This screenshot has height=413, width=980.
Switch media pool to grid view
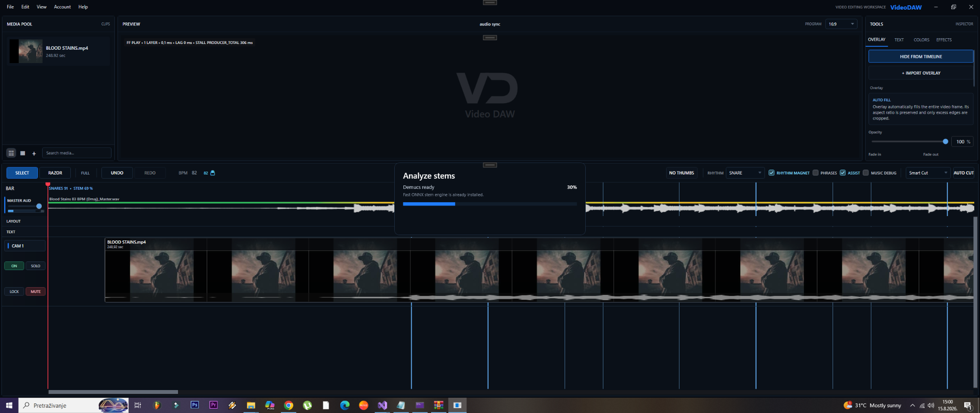[x=22, y=153]
